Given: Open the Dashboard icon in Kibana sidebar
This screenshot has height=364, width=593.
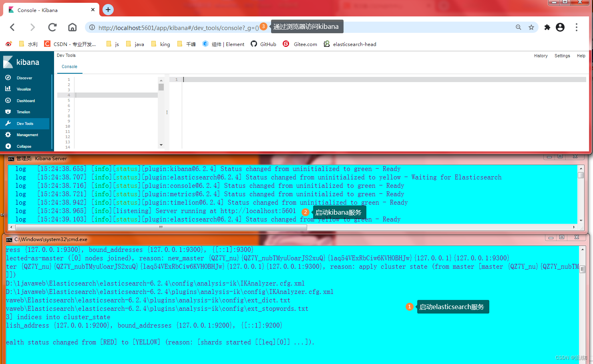Looking at the screenshot, I should point(8,101).
